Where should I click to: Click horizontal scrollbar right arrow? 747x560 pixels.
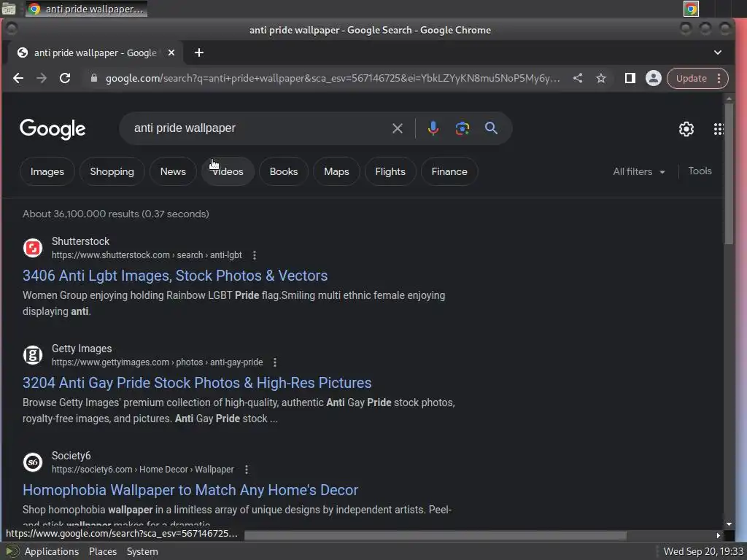click(719, 535)
